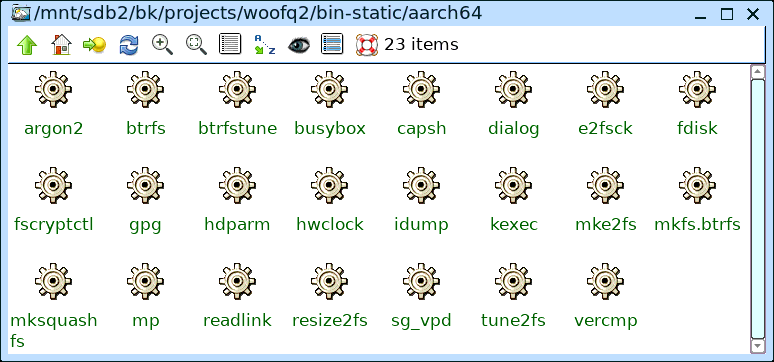Select the mp gear icon
This screenshot has width=774, height=362.
[145, 282]
